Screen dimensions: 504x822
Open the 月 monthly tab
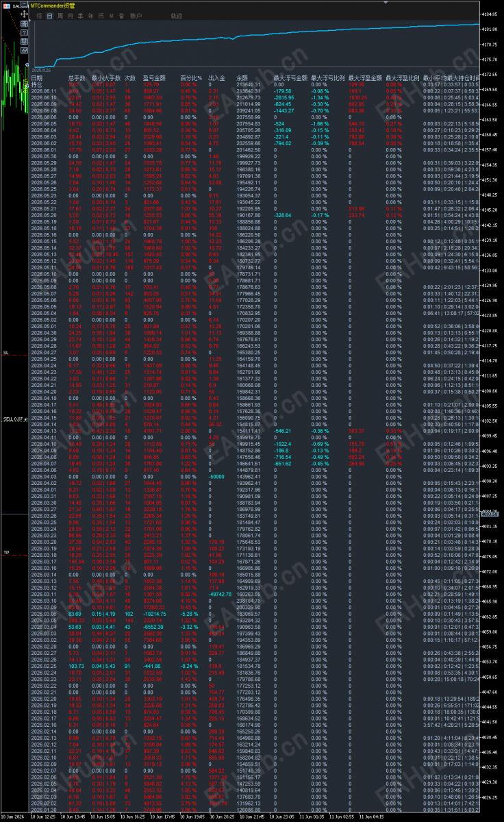point(71,16)
